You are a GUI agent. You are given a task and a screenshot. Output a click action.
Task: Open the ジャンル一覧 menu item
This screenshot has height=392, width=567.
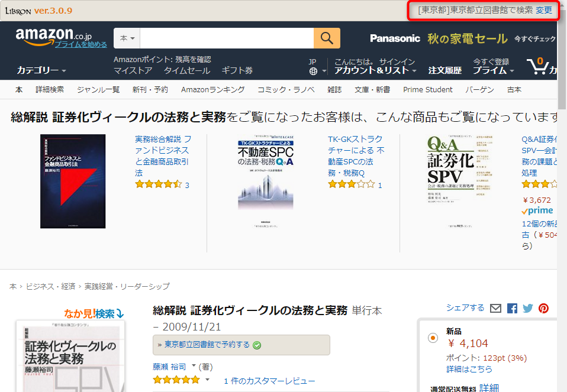pos(98,90)
